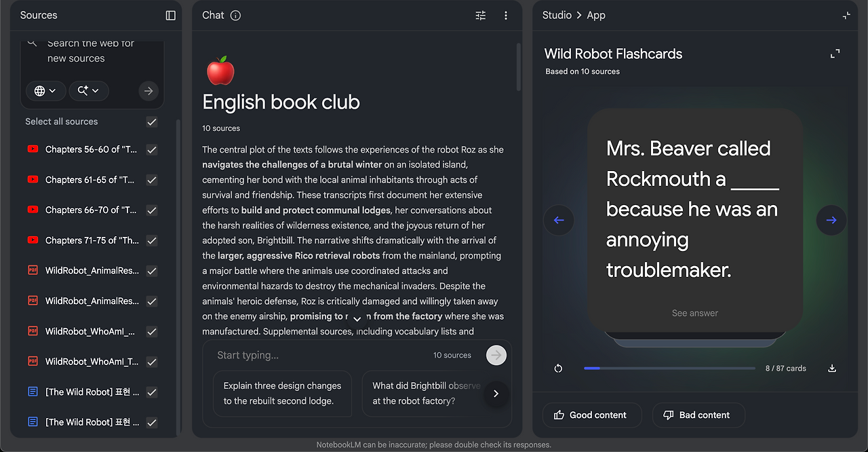
Task: Uncheck first WildRobot_AnimalRes source checkbox
Action: tap(152, 271)
